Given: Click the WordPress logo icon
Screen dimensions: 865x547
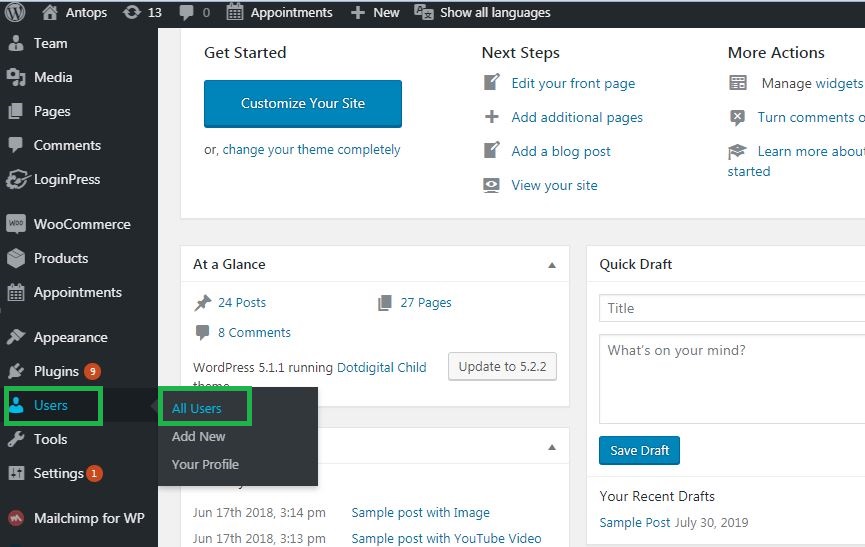Looking at the screenshot, I should point(15,13).
